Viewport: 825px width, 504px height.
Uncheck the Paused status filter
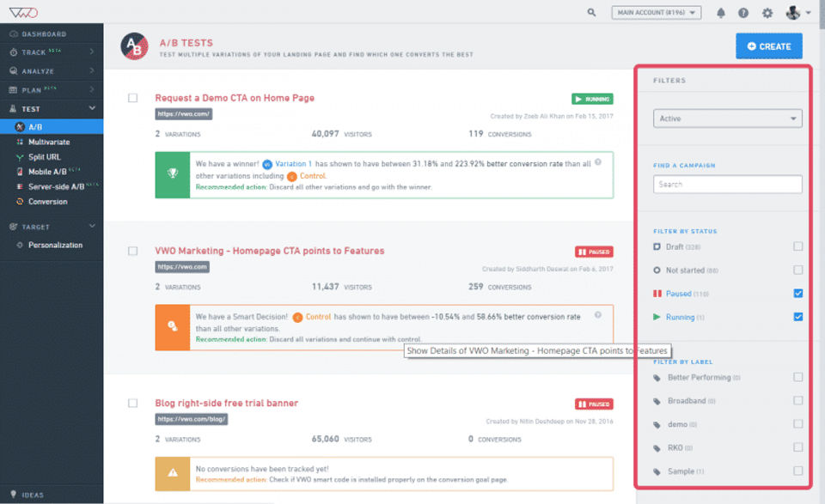point(798,294)
